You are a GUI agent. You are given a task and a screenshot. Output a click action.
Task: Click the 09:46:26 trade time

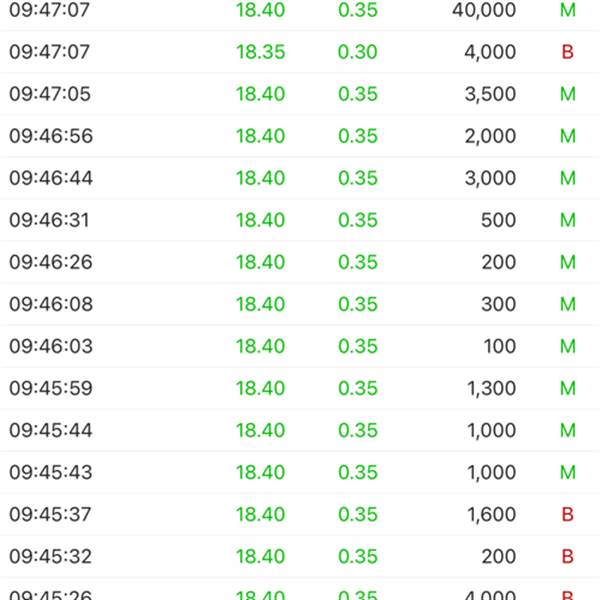tap(50, 262)
